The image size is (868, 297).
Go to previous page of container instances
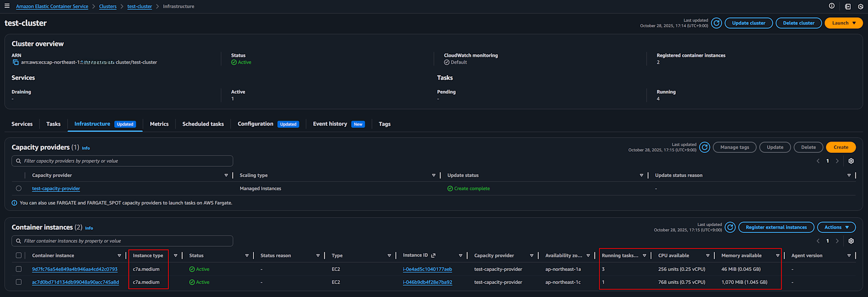(818, 241)
